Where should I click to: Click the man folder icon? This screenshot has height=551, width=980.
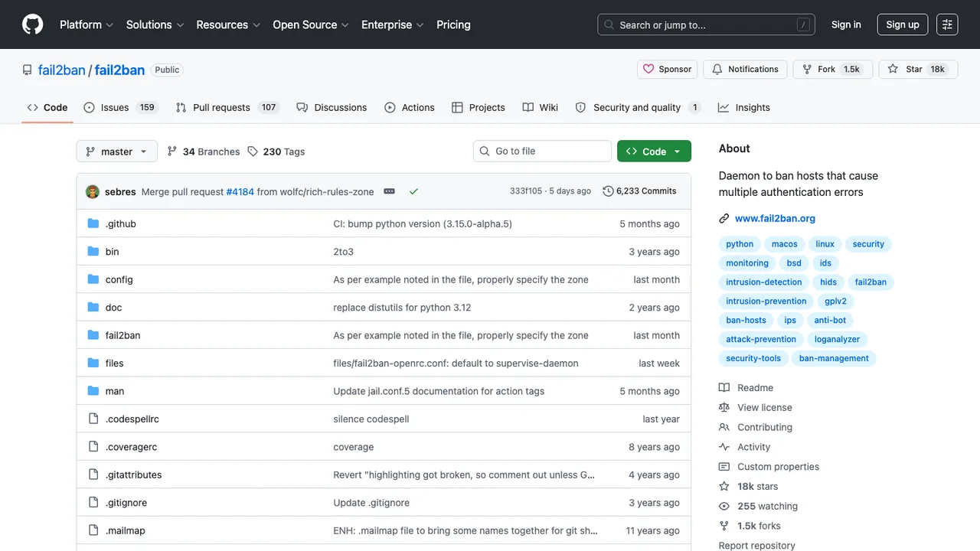coord(93,391)
